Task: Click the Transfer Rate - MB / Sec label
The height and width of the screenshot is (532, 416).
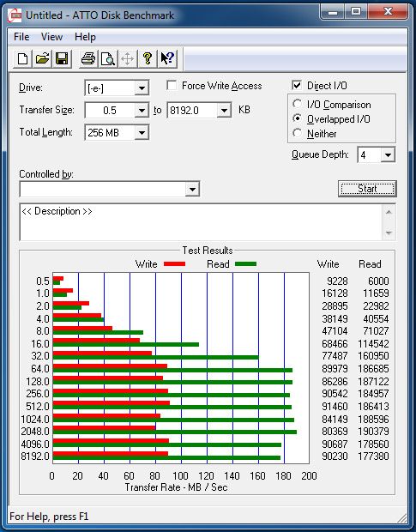Action: 176,487
